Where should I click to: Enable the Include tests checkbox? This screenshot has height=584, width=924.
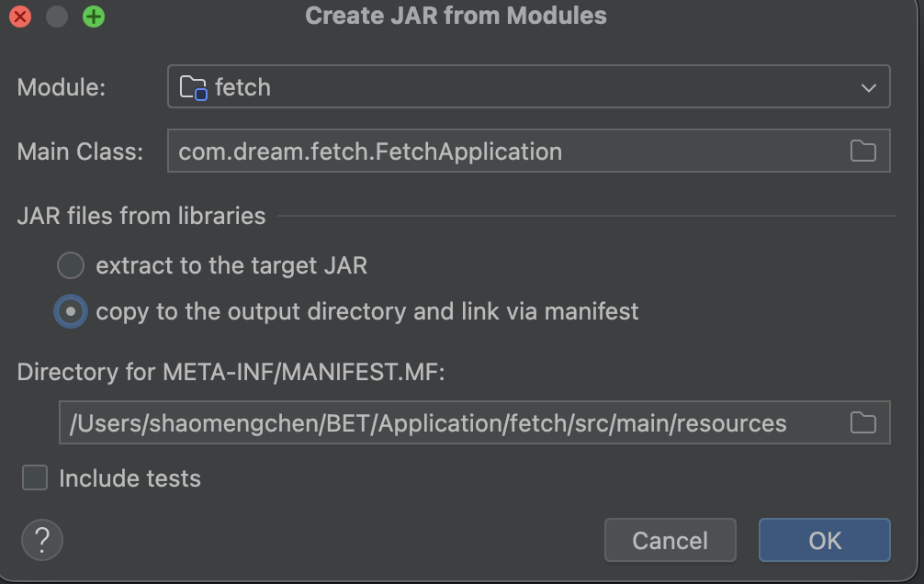35,477
